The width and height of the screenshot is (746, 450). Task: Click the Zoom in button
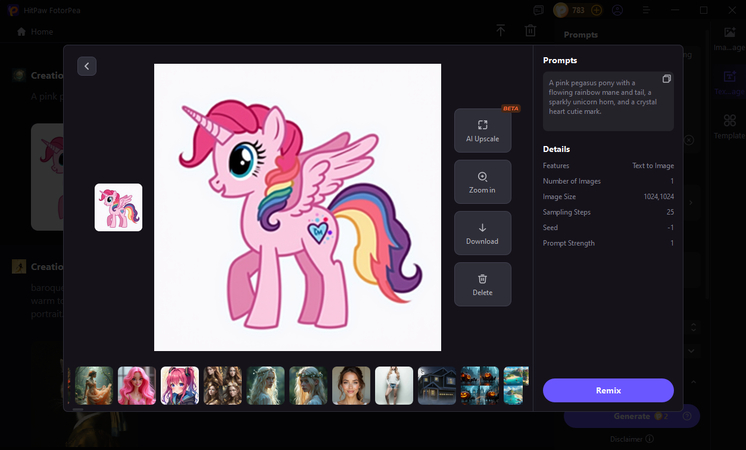(x=482, y=182)
